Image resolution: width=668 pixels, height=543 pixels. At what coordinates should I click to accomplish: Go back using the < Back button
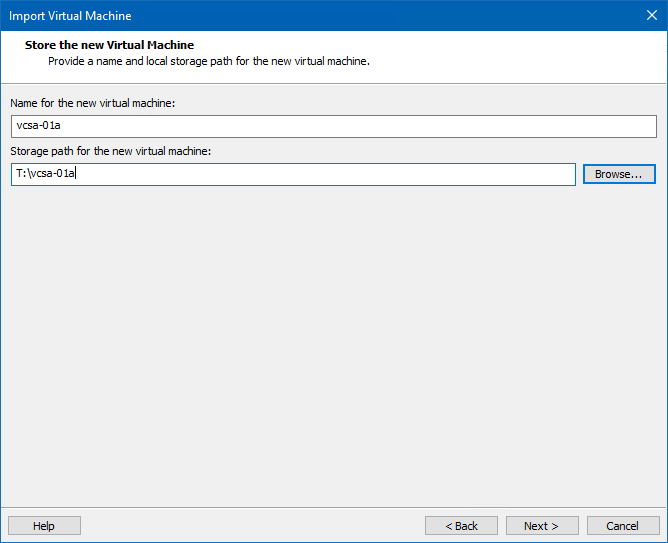click(x=461, y=526)
